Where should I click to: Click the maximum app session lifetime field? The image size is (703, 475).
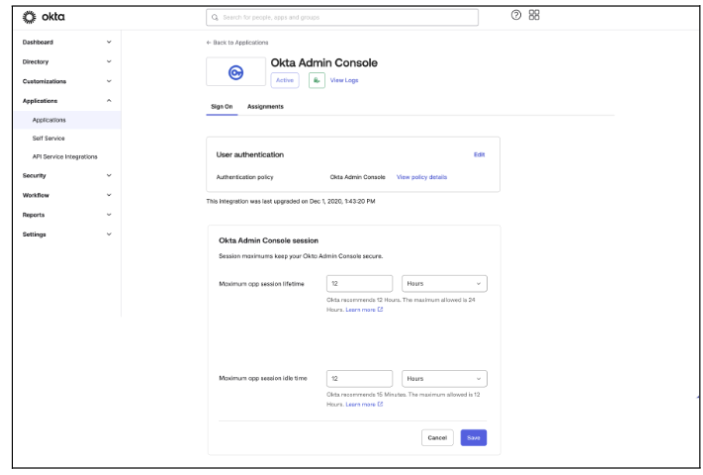coord(359,284)
